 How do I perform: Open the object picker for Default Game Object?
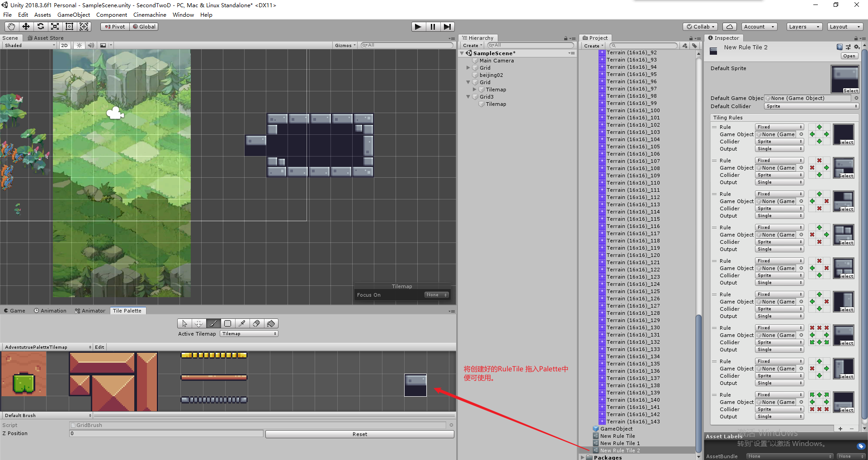pos(856,98)
